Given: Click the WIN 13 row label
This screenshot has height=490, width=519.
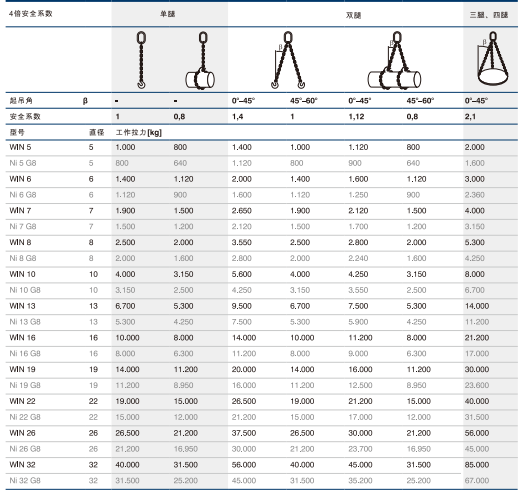Looking at the screenshot, I should [x=22, y=306].
